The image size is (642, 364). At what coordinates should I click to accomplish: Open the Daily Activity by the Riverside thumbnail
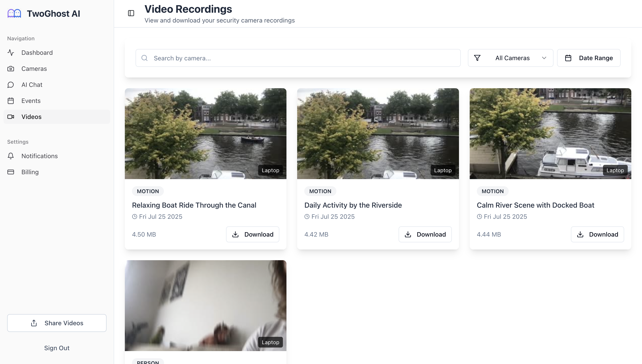click(378, 133)
